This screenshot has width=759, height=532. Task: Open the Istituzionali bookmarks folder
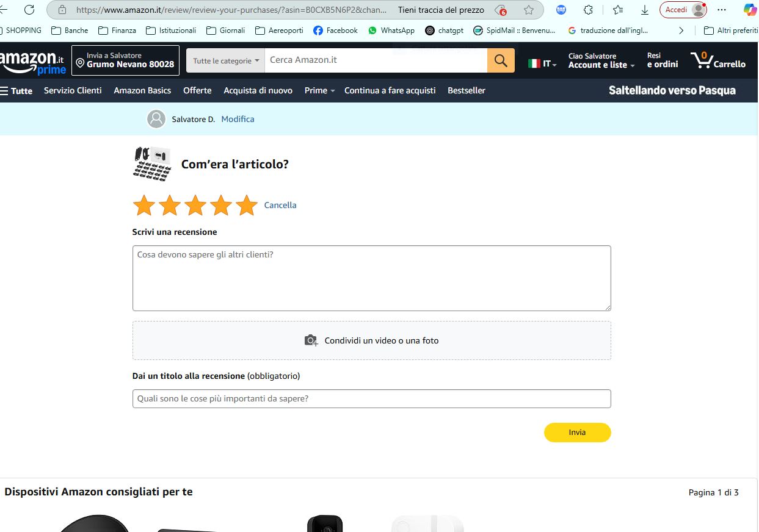[x=172, y=31]
